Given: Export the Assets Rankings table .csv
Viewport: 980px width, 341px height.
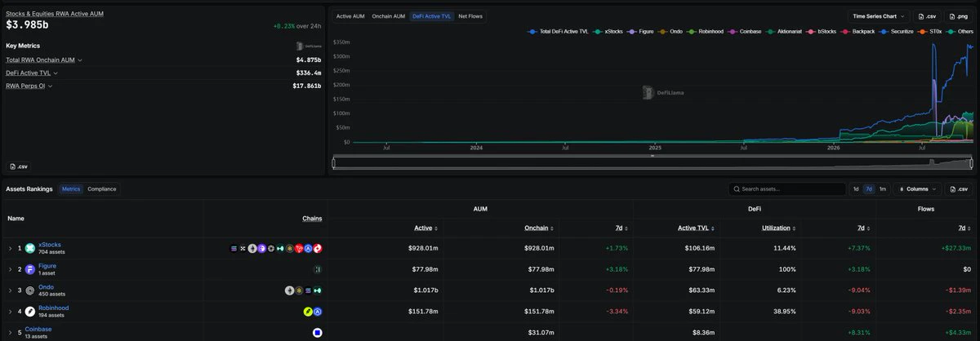Looking at the screenshot, I should pos(960,188).
